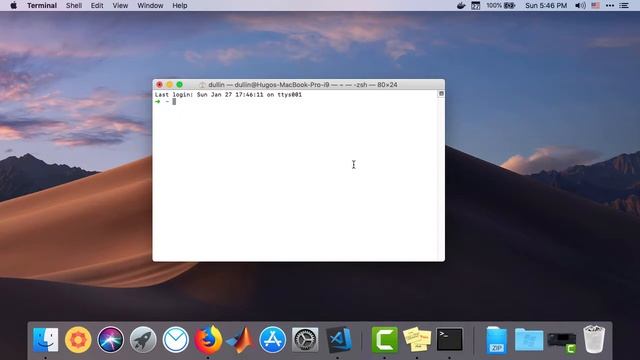Click the Sun 5:46 PM clock
640x360 pixels.
pyautogui.click(x=546, y=5)
